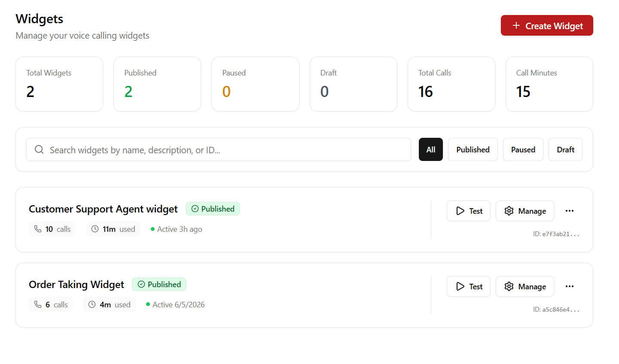619x364 pixels.
Task: Click green status dot beside Active 3h ago
Action: coord(152,229)
